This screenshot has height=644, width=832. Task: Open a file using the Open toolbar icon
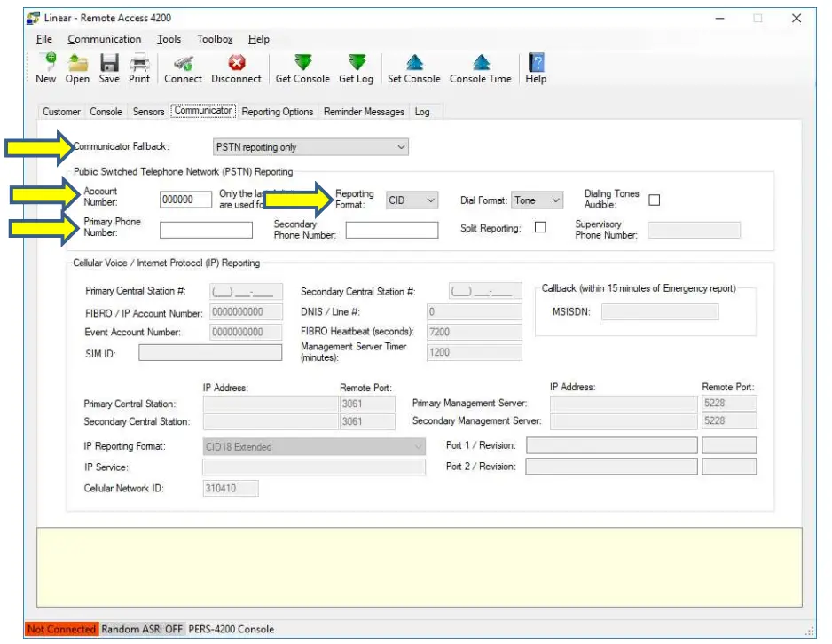click(x=77, y=67)
